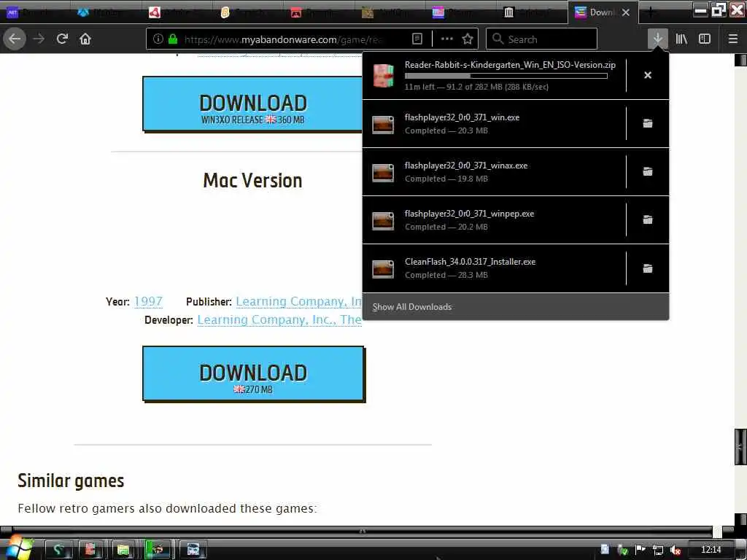Click the forward navigation arrow

coord(39,39)
